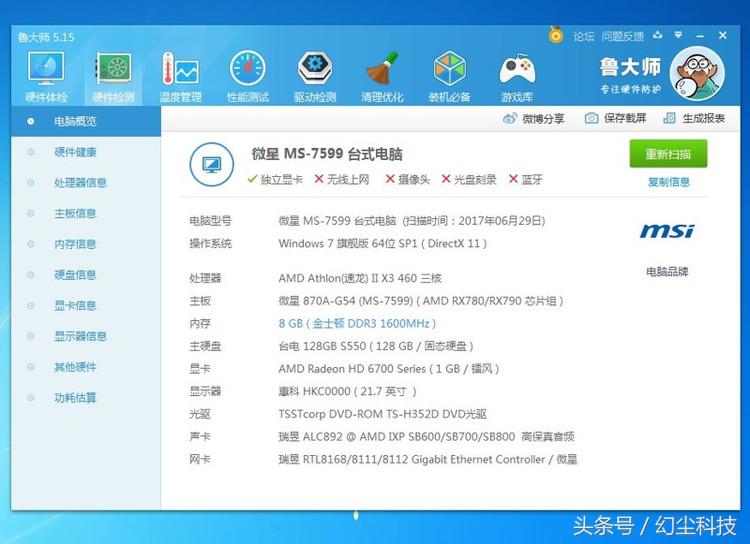The image size is (750, 544).
Task: Click AMD Athlon II X3 460 processor value
Action: click(360, 278)
